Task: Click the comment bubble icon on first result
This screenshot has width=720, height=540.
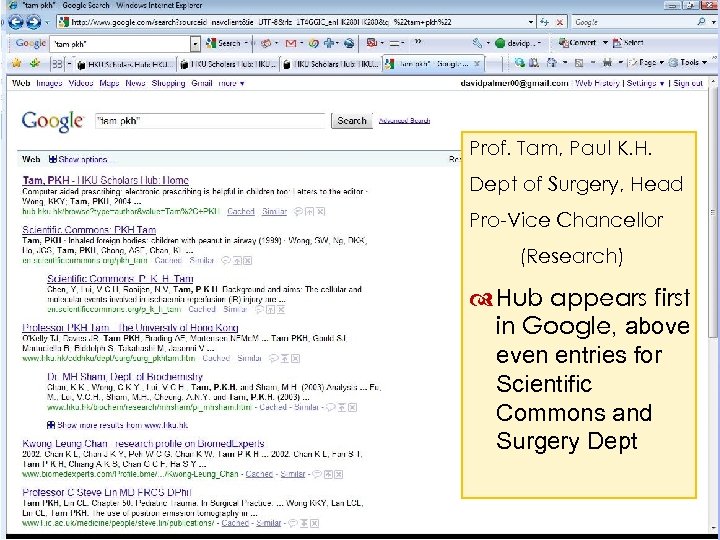Action: [x=298, y=212]
